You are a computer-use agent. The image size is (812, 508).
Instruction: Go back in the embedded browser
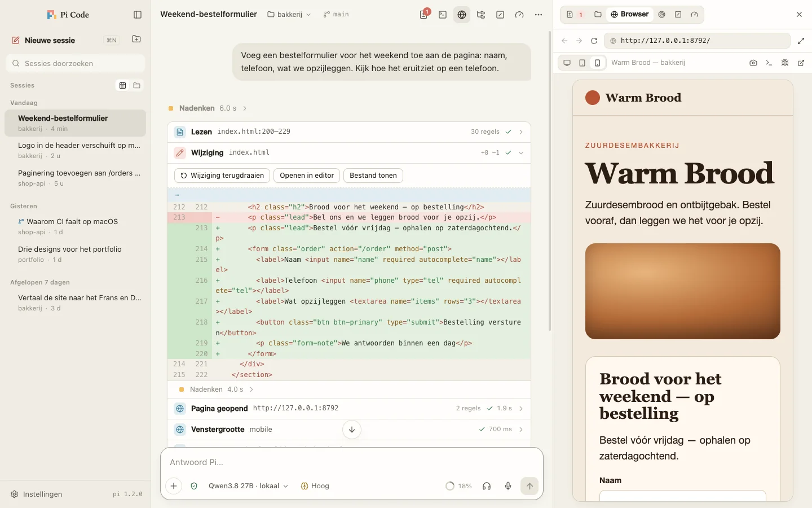564,41
